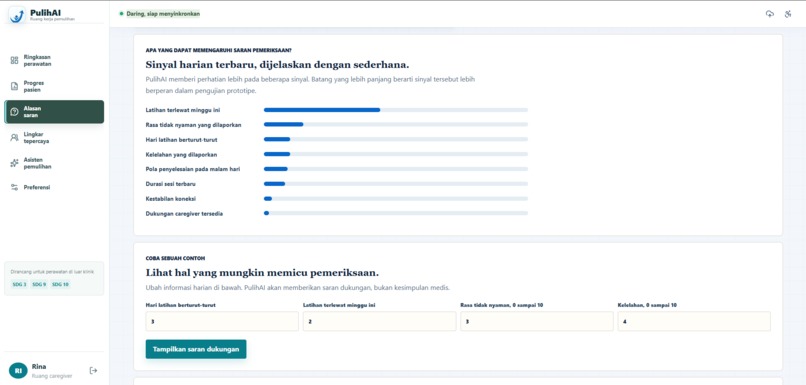The image size is (806, 385).
Task: Click 'Kestabilan koneksi' label text
Action: 171,198
